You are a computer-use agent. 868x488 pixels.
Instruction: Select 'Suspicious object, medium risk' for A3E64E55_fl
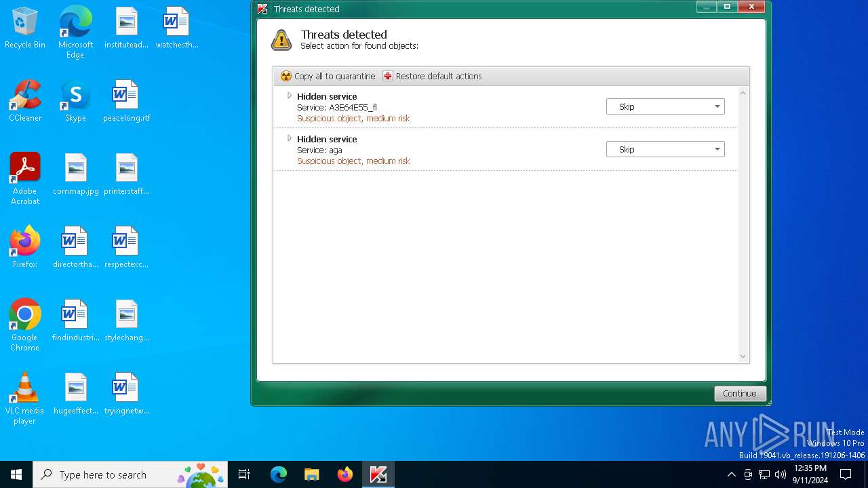click(x=353, y=118)
